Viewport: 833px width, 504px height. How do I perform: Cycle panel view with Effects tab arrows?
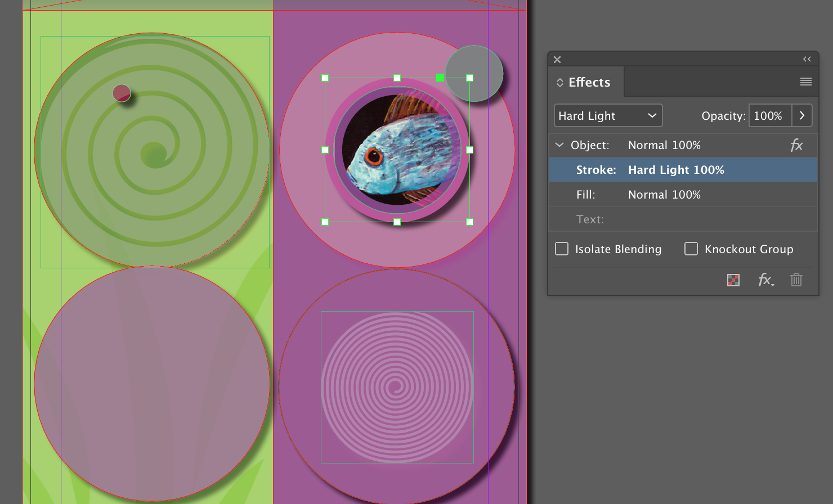click(560, 83)
